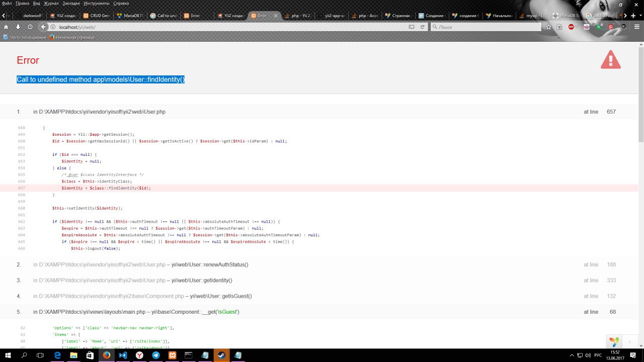This screenshot has width=644, height=362.
Task: Click the Firefox home icon
Action: click(6, 27)
